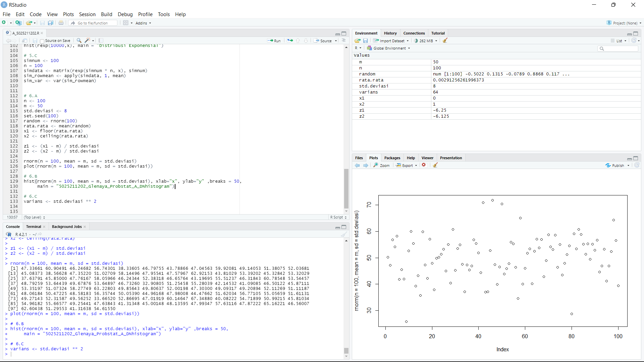Enable the Source on Save checkbox
This screenshot has width=644, height=362.
(42, 41)
